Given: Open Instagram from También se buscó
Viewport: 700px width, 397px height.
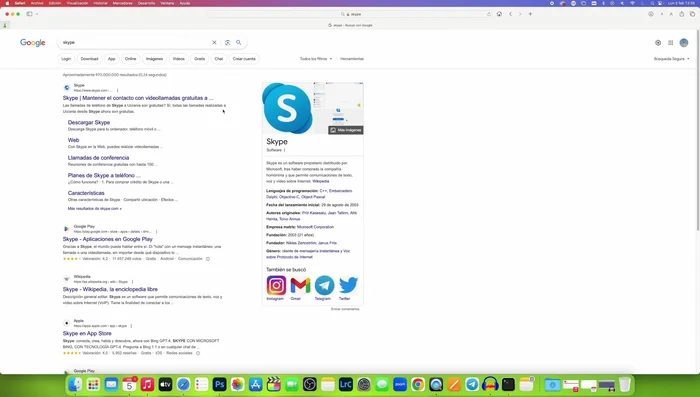Looking at the screenshot, I should (276, 285).
